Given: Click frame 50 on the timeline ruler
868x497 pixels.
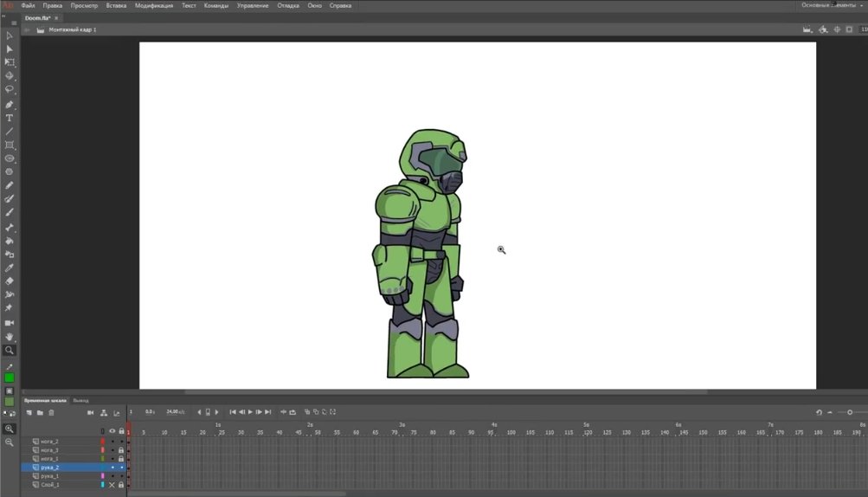Looking at the screenshot, I should coord(318,432).
